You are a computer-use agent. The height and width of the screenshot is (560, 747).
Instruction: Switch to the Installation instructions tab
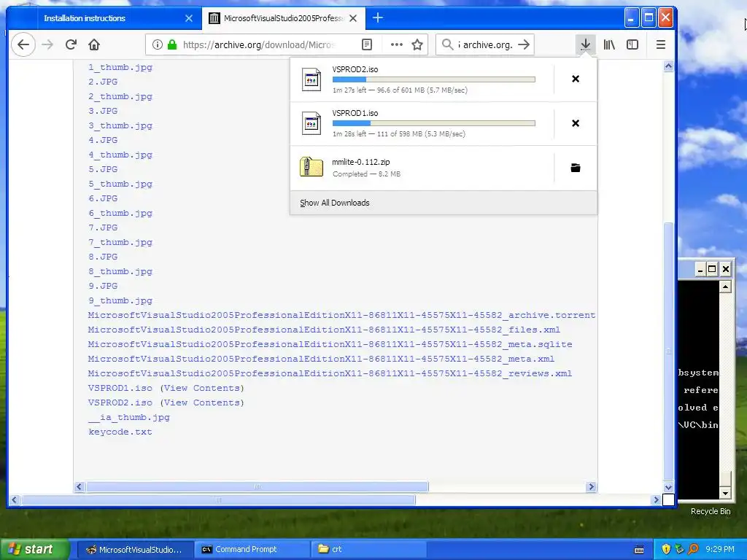(x=107, y=18)
